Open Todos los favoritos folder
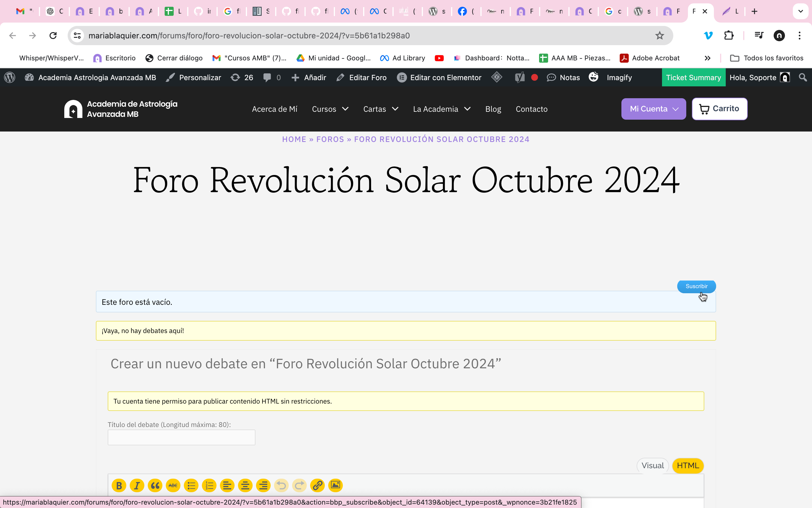This screenshot has height=508, width=812. click(767, 58)
